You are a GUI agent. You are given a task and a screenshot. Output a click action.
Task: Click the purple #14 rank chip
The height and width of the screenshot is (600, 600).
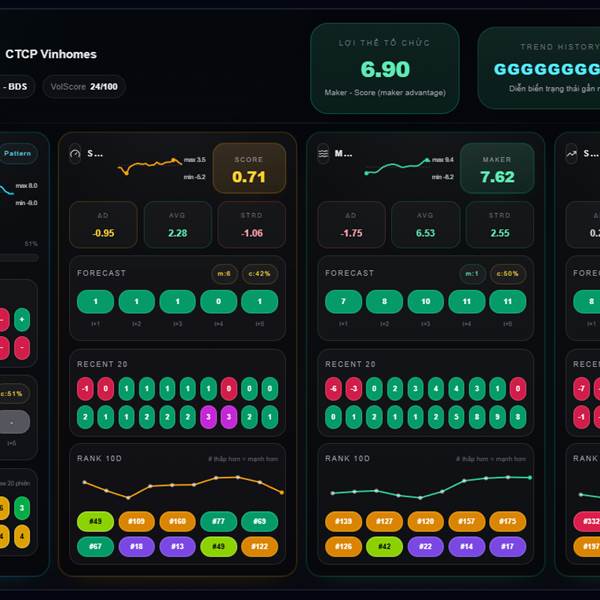tap(466, 546)
